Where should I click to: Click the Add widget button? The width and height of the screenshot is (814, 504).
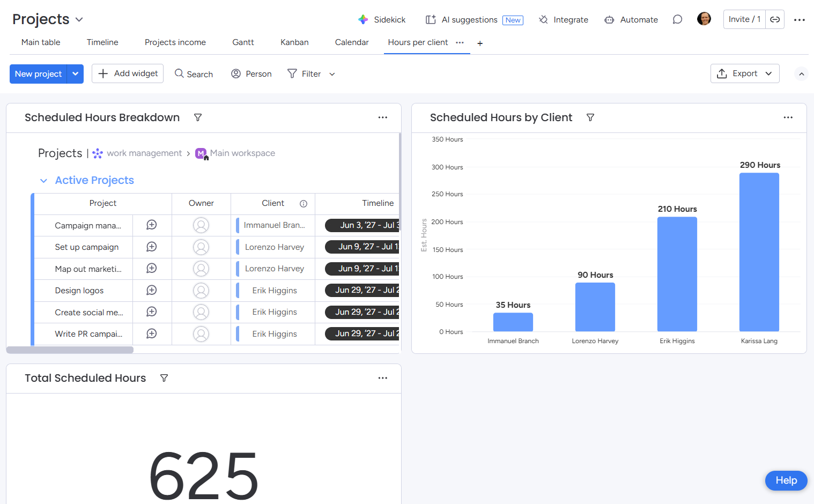tap(128, 73)
